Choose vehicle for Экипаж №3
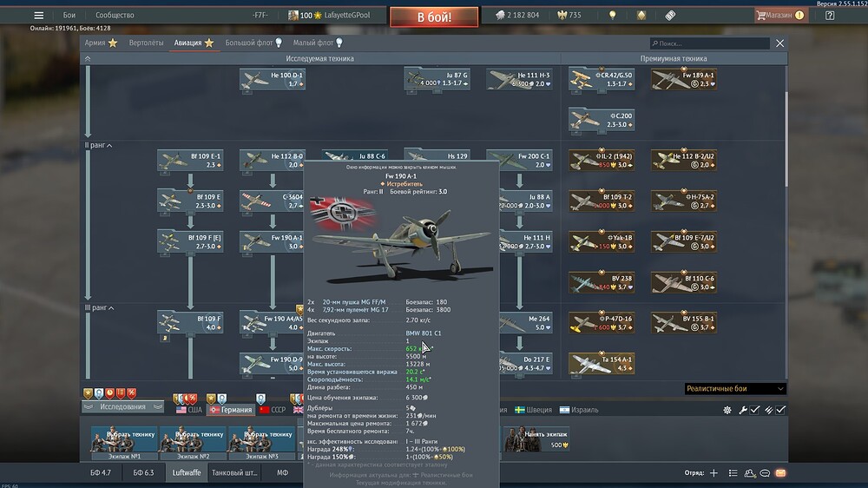The width and height of the screenshot is (868, 488). point(261,443)
